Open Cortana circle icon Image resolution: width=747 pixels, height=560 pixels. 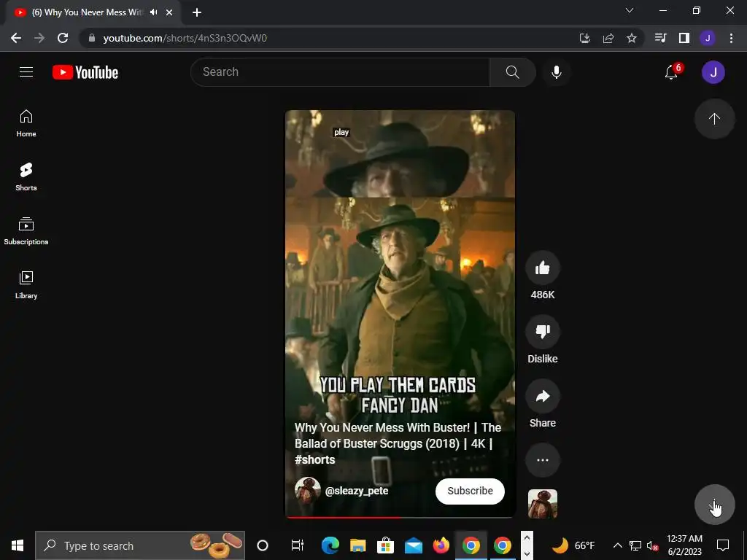pos(263,545)
